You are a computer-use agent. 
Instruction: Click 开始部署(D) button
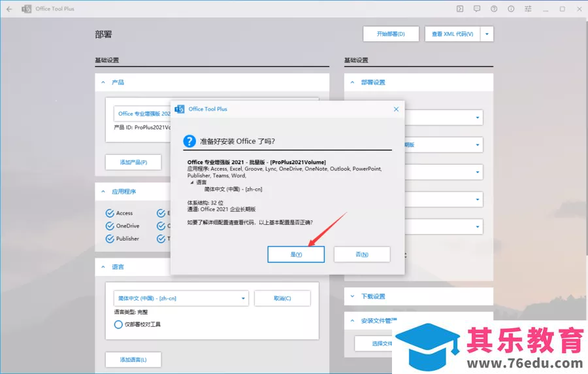(x=391, y=34)
